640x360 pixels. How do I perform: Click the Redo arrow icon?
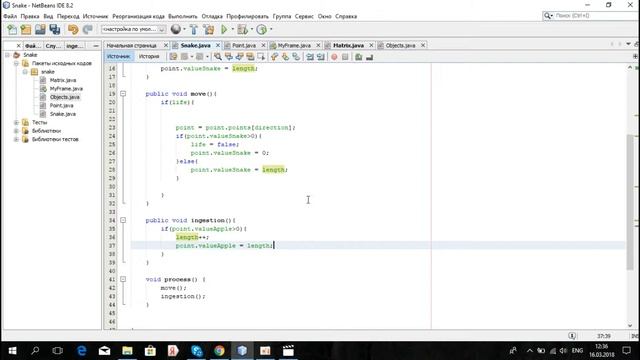[88, 29]
